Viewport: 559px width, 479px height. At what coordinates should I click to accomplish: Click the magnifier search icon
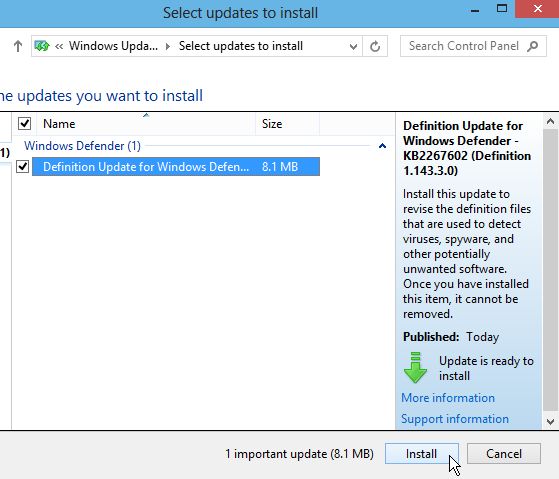[x=532, y=46]
